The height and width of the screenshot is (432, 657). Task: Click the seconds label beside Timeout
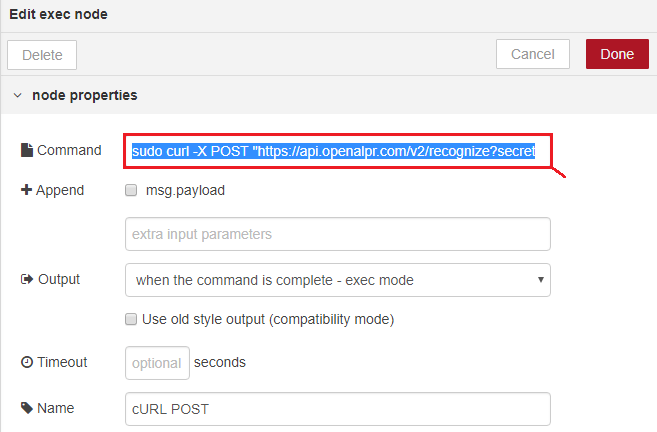pos(219,363)
